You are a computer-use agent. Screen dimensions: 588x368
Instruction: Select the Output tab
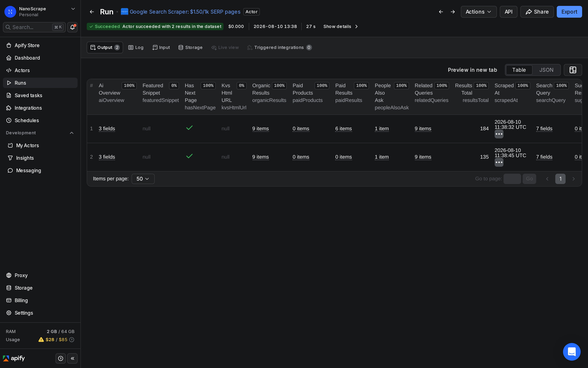coord(105,47)
